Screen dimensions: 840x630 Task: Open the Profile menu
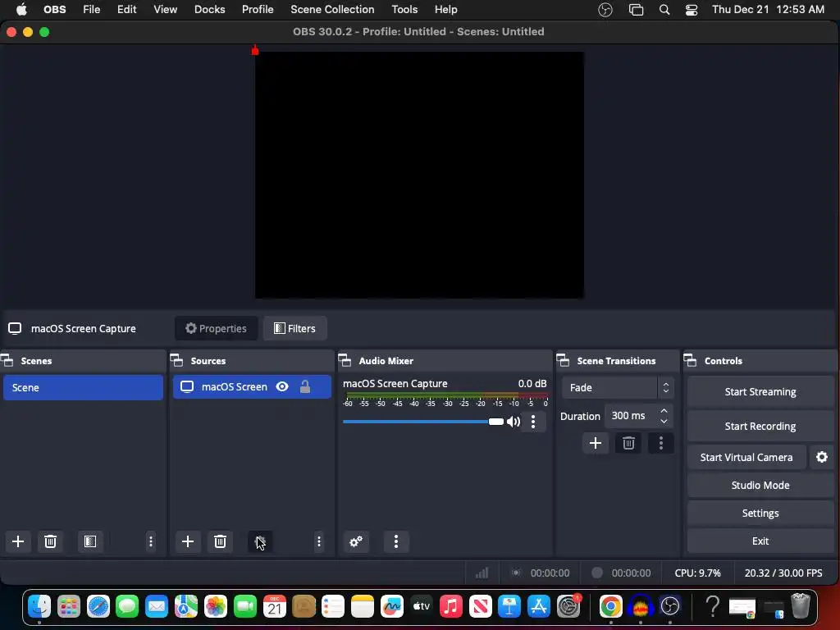tap(258, 10)
